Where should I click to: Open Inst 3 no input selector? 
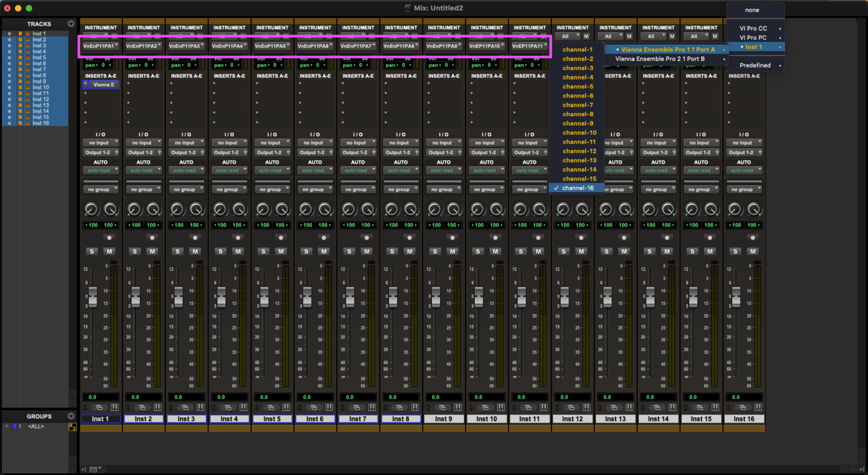(186, 143)
